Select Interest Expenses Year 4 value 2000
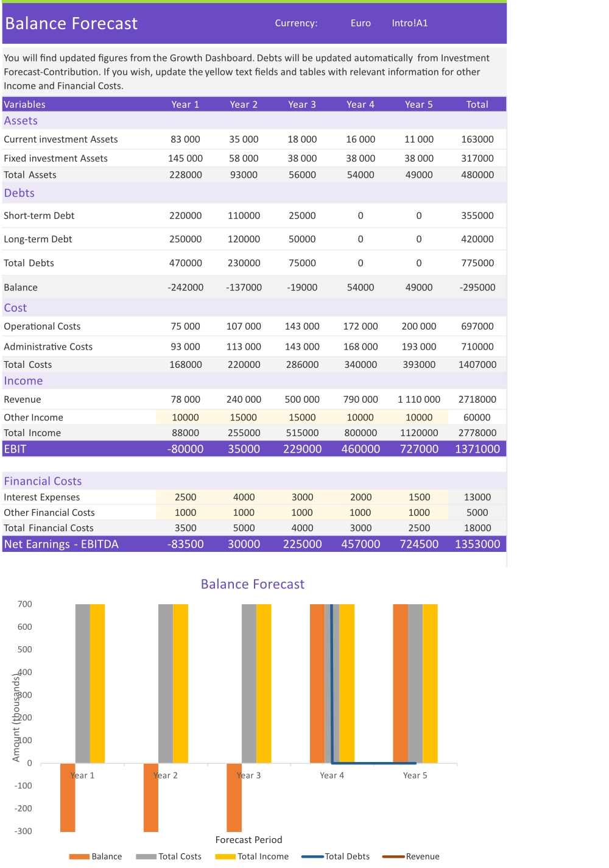The width and height of the screenshot is (609, 868). click(361, 497)
